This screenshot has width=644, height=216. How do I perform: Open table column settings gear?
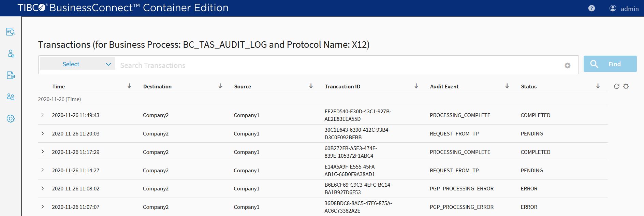click(626, 86)
